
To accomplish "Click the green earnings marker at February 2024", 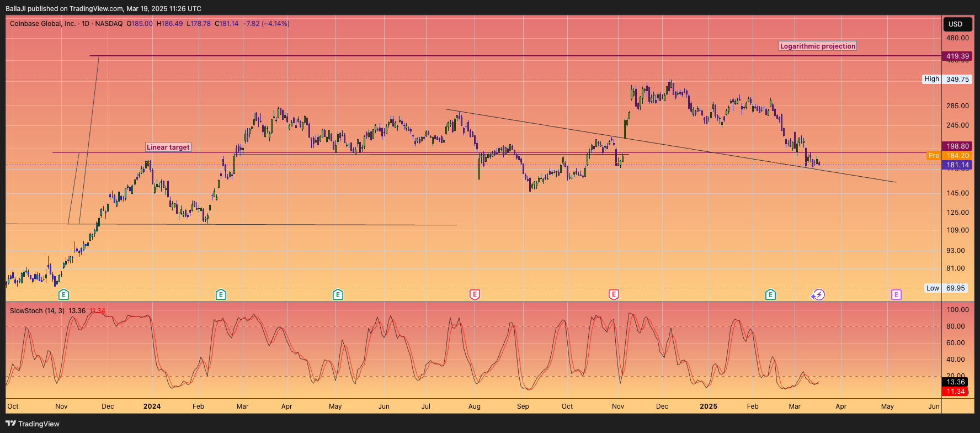I will pos(221,295).
